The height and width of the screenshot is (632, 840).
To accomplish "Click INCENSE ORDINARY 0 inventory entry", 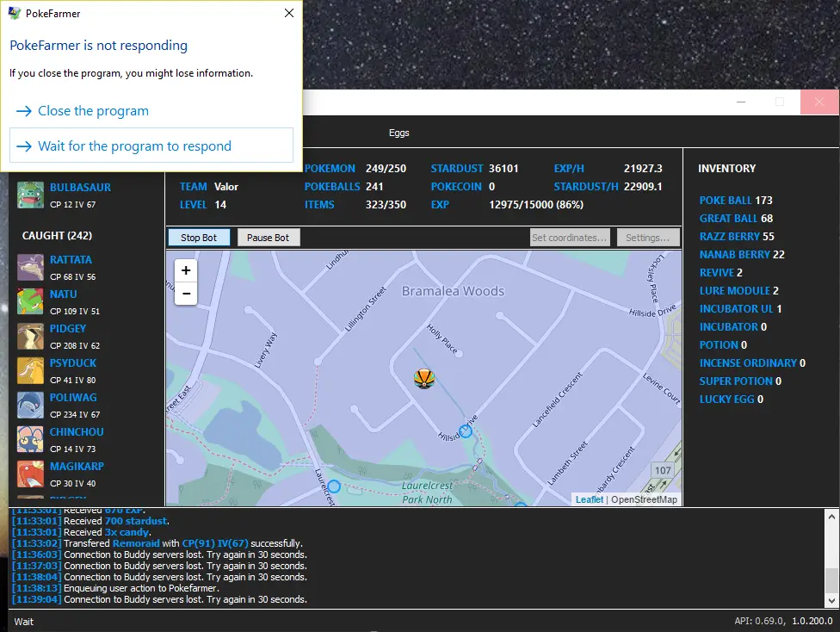I will click(x=753, y=362).
